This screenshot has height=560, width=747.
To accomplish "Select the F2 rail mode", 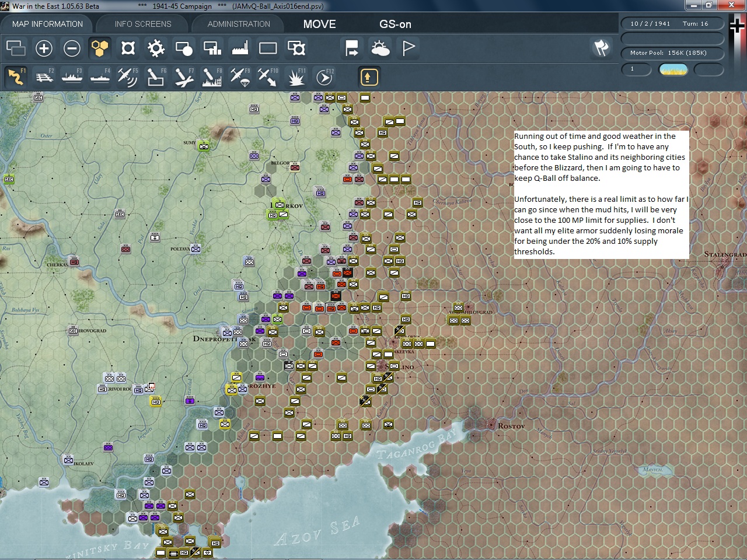I will point(44,77).
